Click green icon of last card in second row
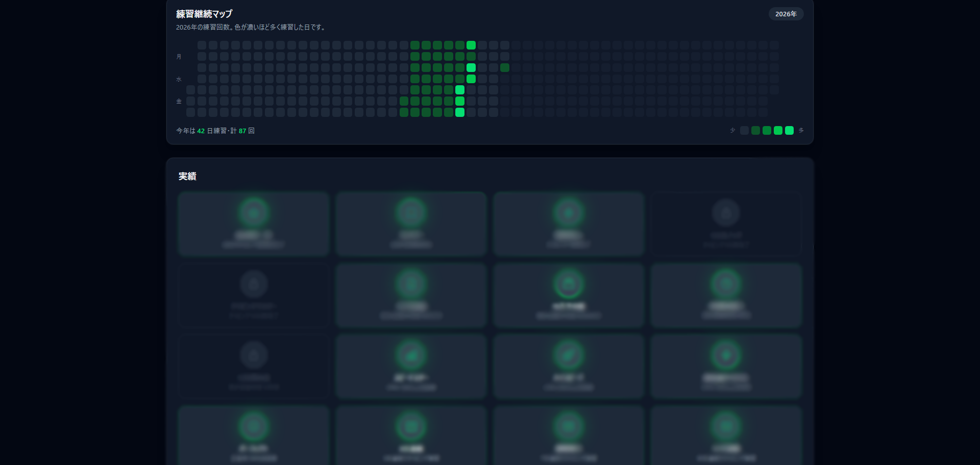 pos(726,284)
